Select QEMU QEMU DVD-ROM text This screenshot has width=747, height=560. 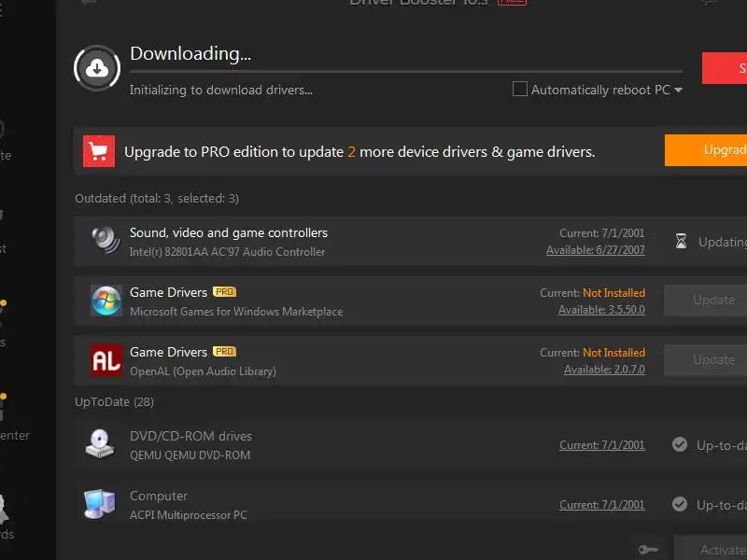coord(190,455)
